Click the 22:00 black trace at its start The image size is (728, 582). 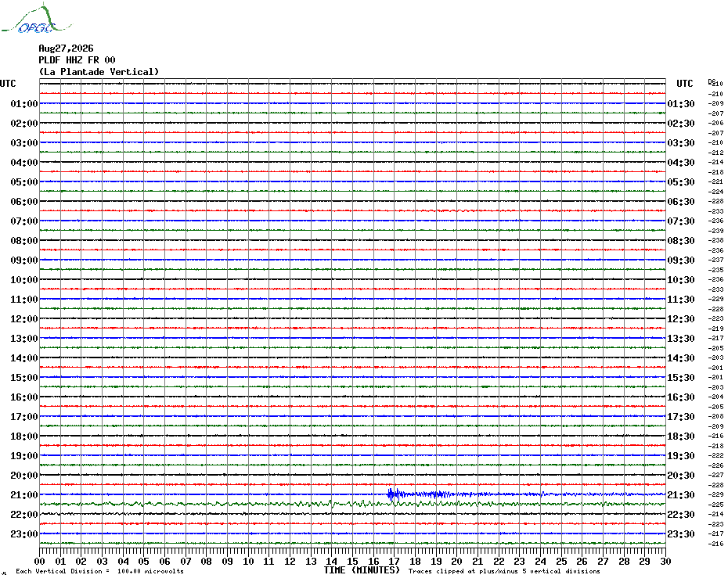51,514
